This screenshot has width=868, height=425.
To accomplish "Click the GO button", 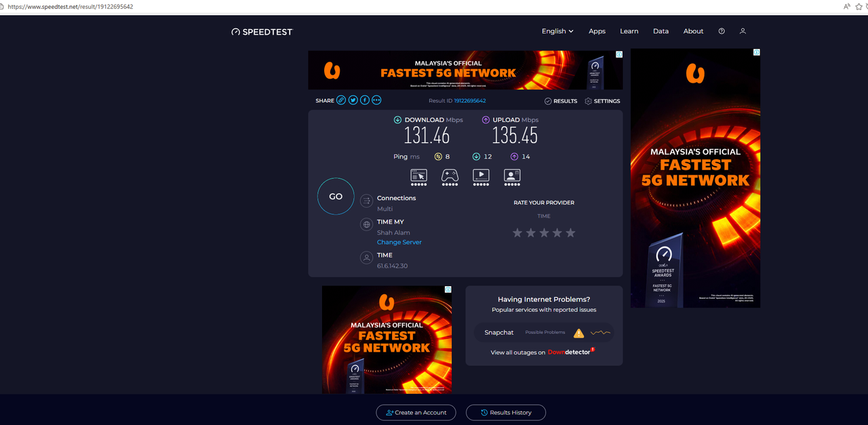I will coord(336,197).
